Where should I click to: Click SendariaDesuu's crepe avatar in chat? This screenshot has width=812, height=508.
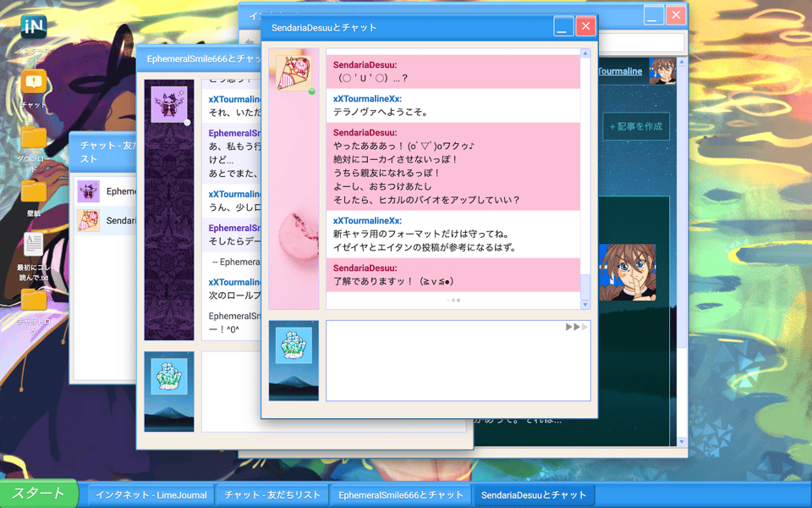(x=294, y=72)
